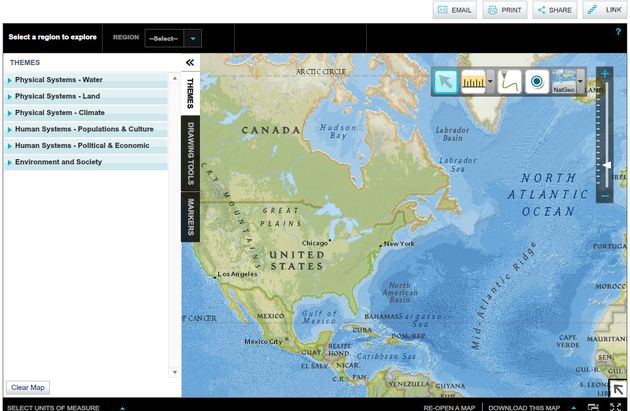This screenshot has width=630, height=411.
Task: Collapse the side panel with double chevron
Action: (190, 62)
